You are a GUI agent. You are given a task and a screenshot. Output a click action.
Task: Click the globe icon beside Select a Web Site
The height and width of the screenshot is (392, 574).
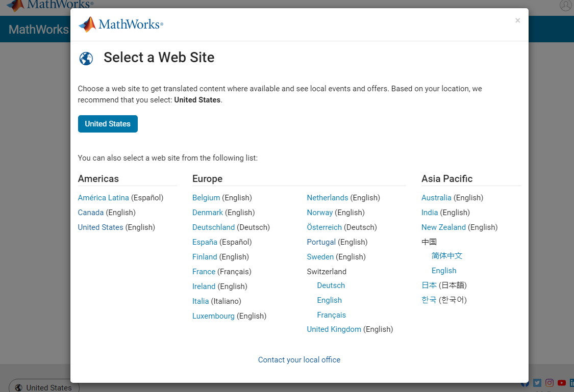[86, 59]
